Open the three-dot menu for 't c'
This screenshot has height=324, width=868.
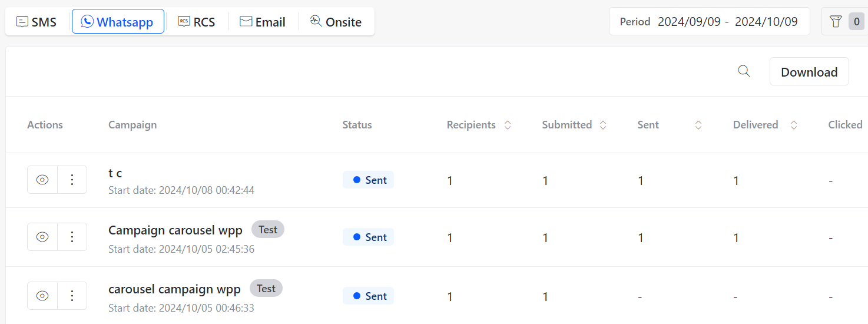(72, 180)
